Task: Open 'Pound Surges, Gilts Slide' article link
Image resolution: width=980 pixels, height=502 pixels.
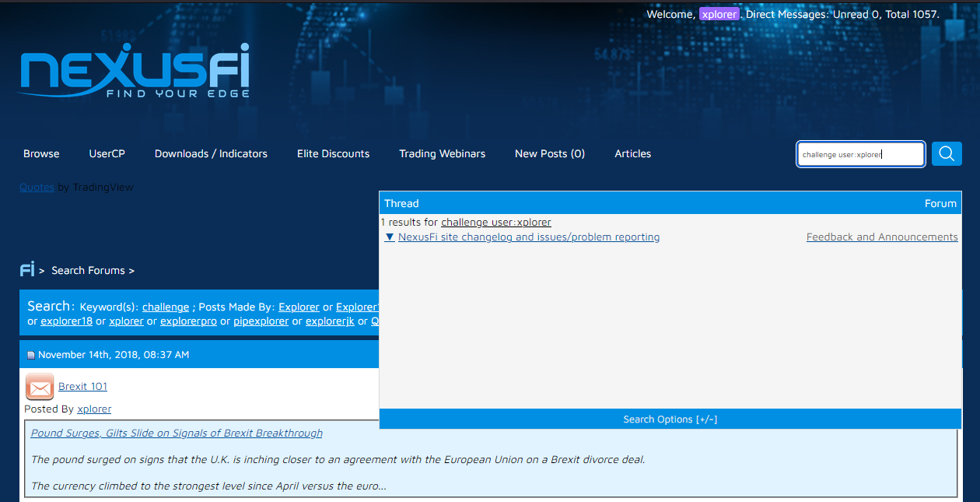Action: point(177,433)
